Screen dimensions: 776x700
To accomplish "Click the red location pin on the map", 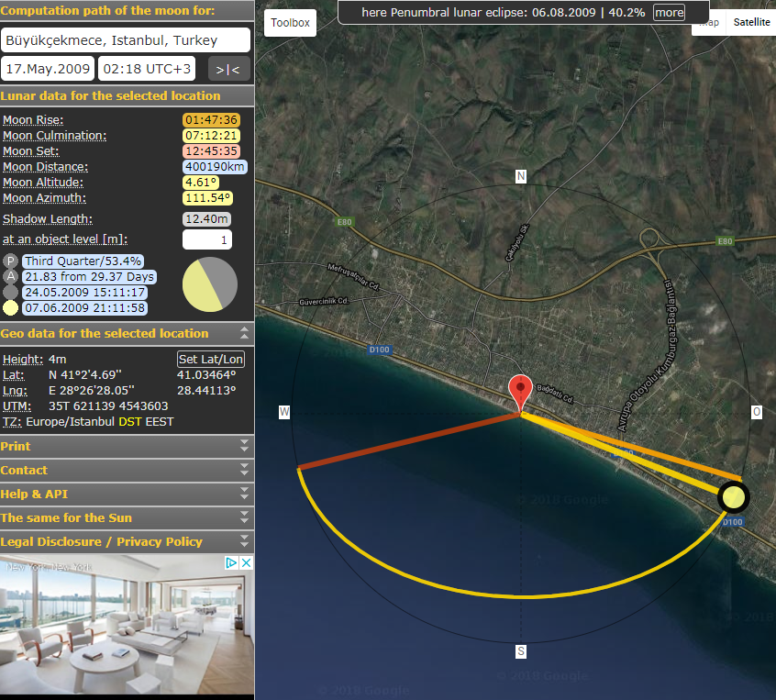I will pos(521,390).
